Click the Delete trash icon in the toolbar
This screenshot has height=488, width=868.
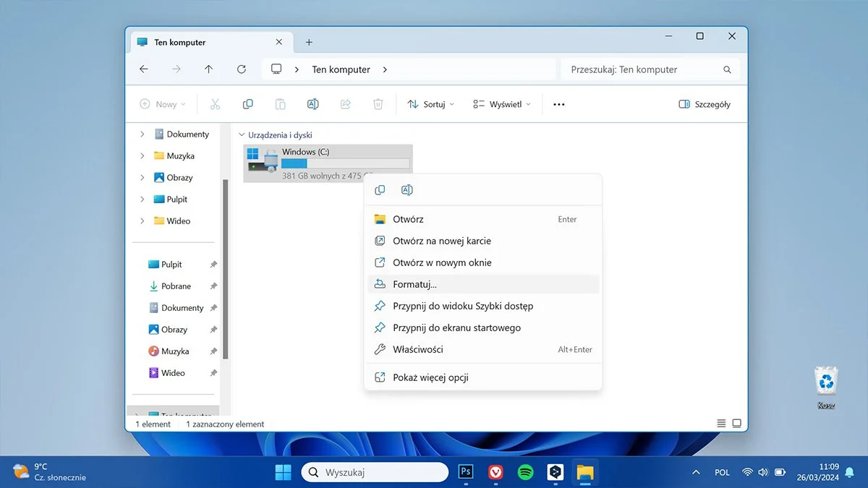pos(378,103)
